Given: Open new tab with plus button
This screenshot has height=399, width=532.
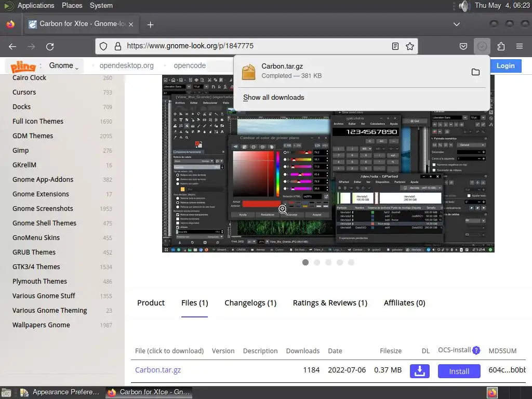Looking at the screenshot, I should pyautogui.click(x=150, y=24).
